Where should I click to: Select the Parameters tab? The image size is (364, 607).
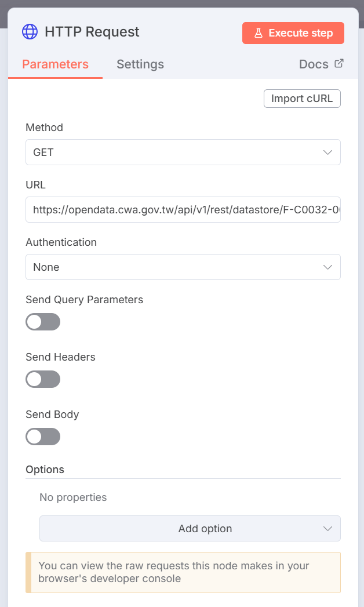pos(56,64)
